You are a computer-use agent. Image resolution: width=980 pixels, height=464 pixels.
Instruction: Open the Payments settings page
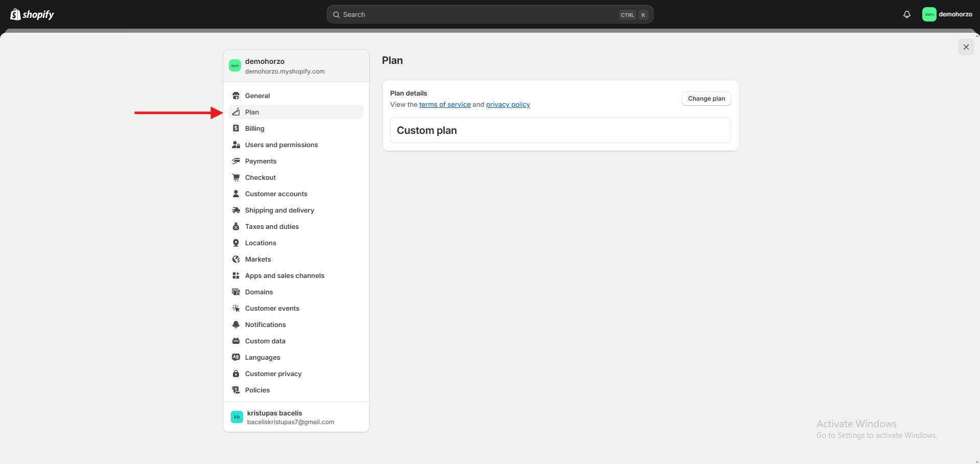click(x=260, y=161)
